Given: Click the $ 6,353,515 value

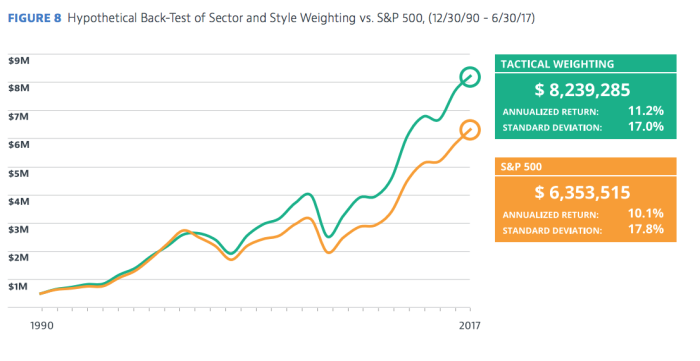Looking at the screenshot, I should click(582, 192).
